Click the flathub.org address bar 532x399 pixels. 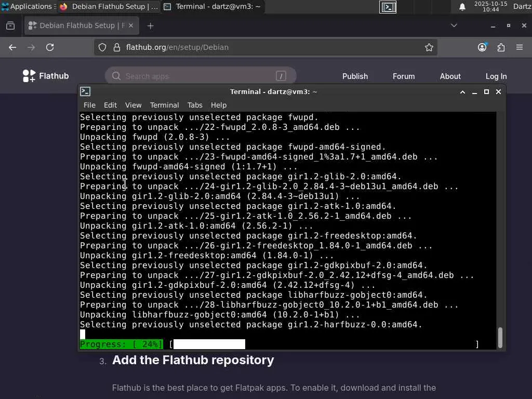point(264,47)
